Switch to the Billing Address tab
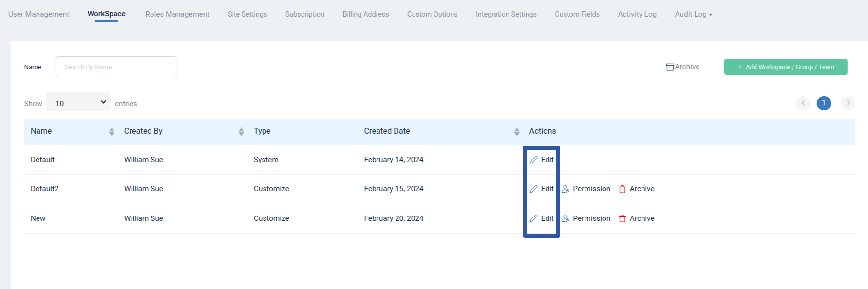 (366, 14)
